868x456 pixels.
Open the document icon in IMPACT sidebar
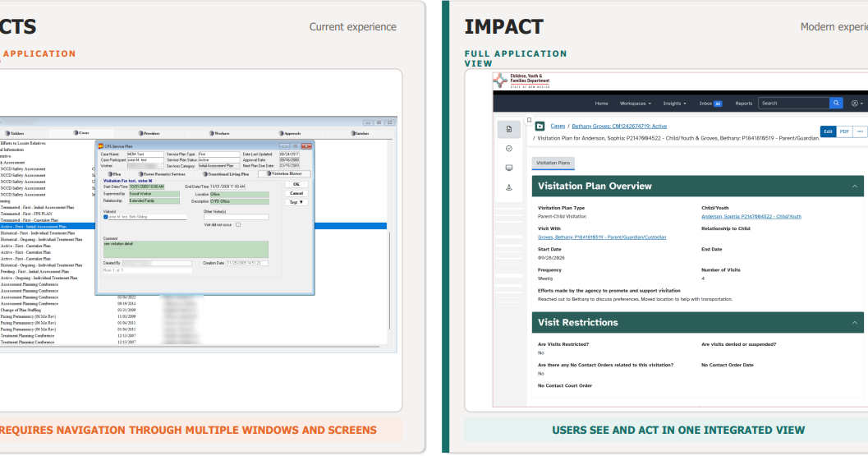coord(509,129)
